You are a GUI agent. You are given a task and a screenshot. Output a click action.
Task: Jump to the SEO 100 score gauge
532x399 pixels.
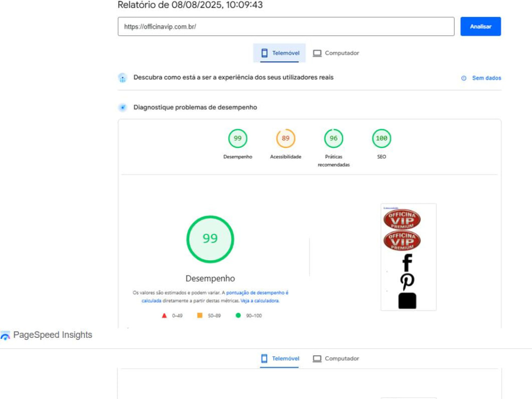[381, 138]
